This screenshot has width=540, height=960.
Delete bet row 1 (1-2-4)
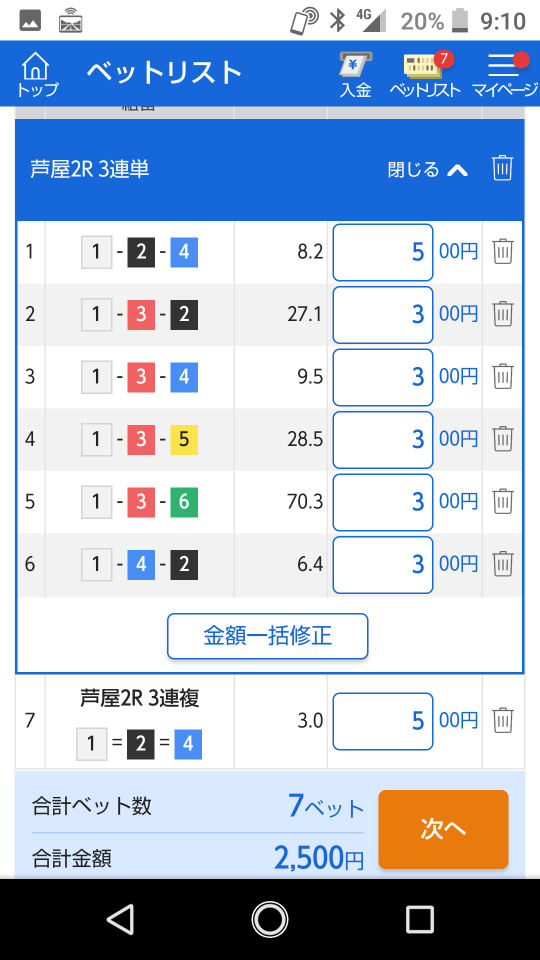503,252
